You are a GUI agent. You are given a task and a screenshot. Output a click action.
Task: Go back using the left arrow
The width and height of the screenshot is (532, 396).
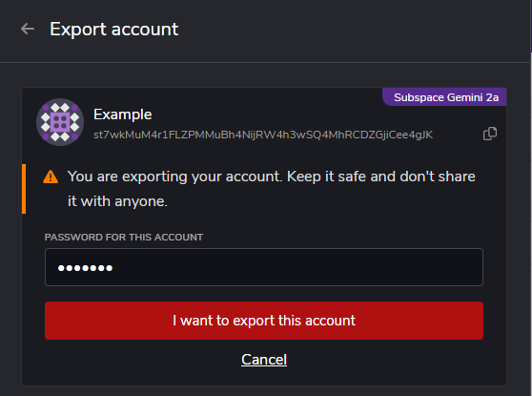click(x=28, y=29)
